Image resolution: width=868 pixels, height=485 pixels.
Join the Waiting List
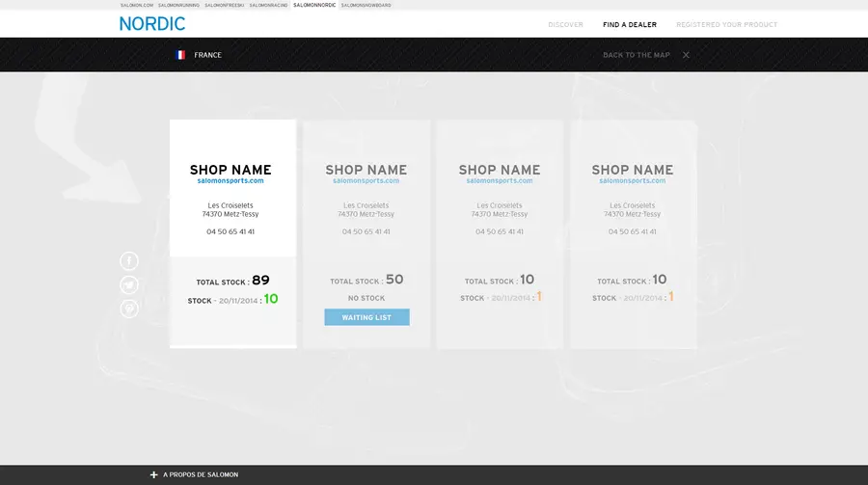[366, 317]
